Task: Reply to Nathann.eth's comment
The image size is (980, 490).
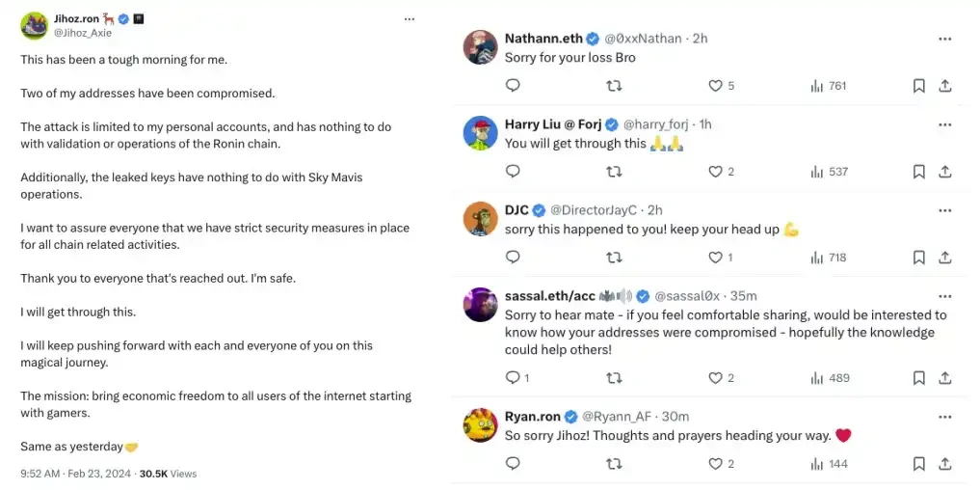Action: [513, 86]
